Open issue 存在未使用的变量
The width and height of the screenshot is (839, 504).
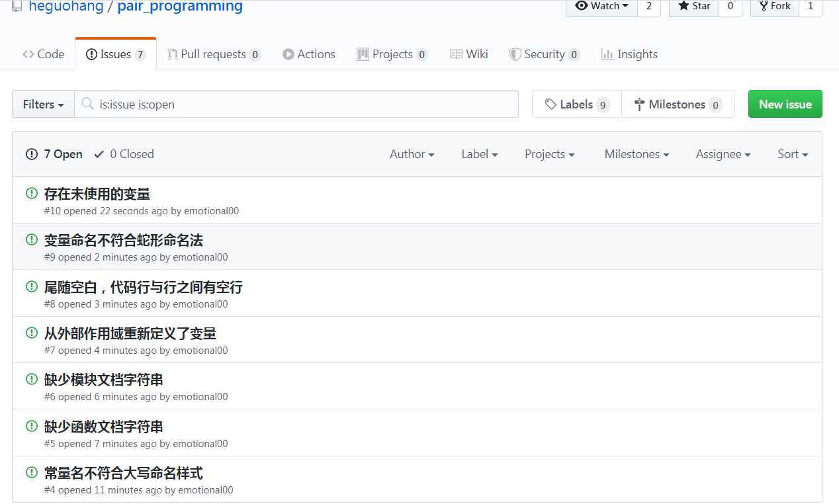point(97,194)
